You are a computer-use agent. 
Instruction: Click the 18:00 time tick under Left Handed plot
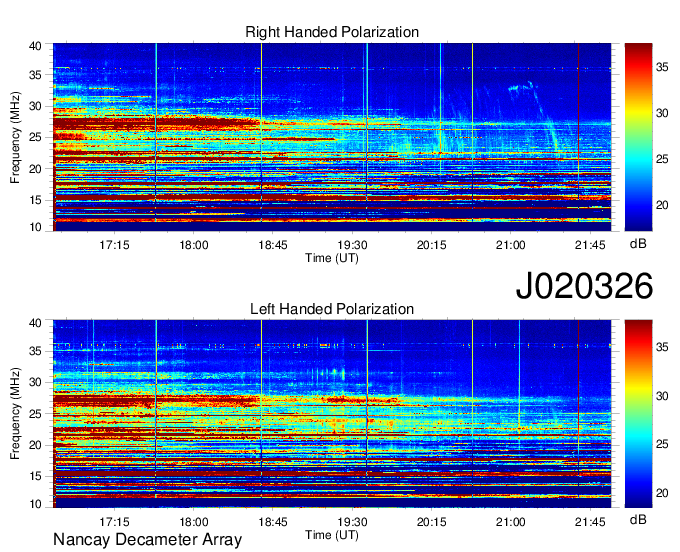(194, 522)
